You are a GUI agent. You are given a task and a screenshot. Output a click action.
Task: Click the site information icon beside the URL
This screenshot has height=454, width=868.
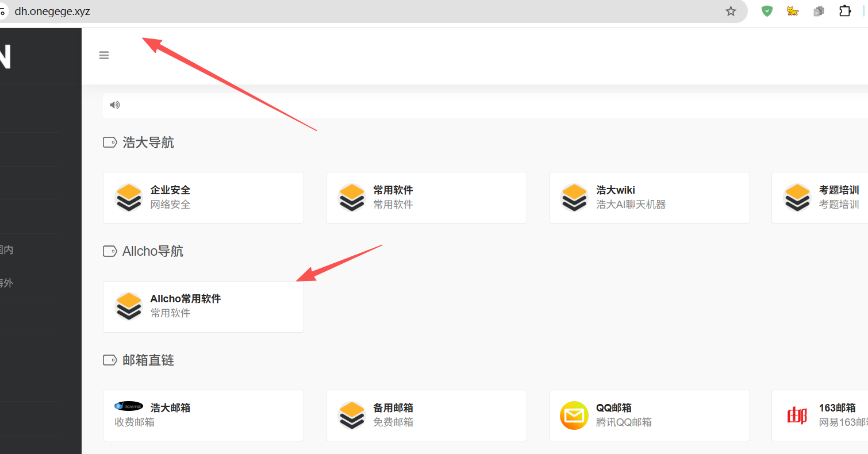pos(2,11)
